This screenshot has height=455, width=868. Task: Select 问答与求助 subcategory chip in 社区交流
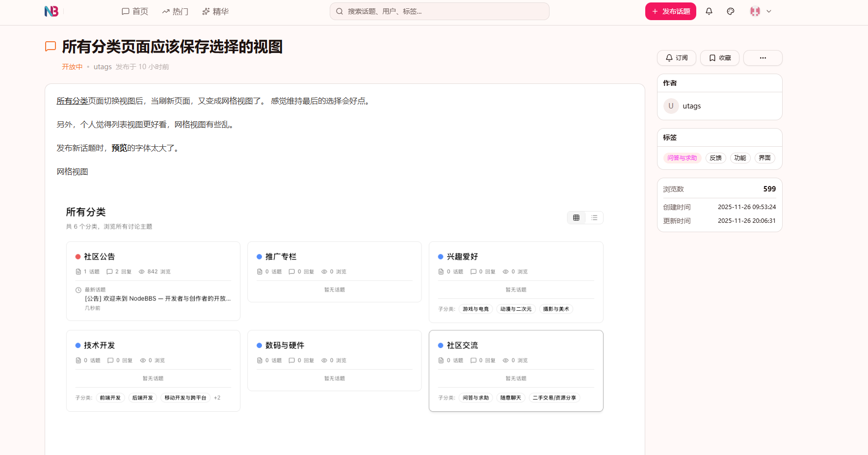[476, 398]
